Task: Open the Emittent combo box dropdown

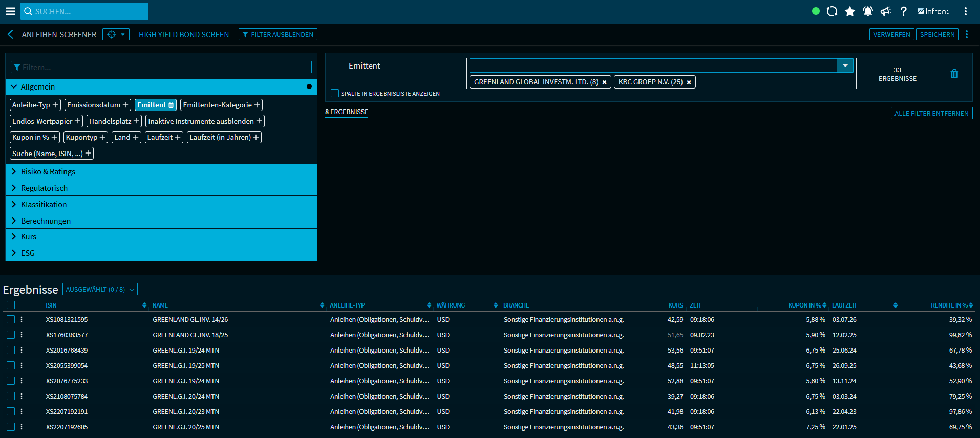Action: 845,65
